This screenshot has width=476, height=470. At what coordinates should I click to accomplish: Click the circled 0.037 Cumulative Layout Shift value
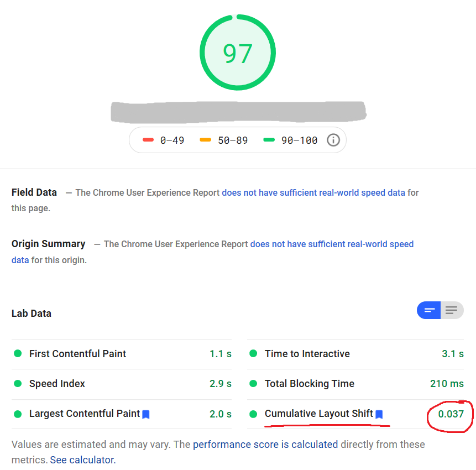(x=449, y=414)
